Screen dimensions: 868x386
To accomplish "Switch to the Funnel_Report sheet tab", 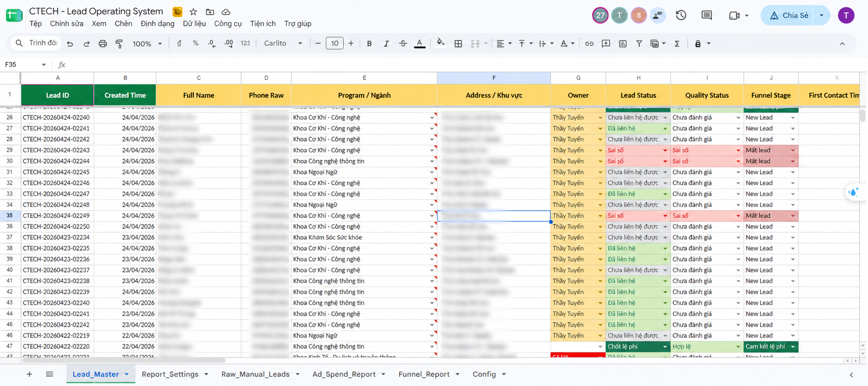I will pyautogui.click(x=424, y=374).
